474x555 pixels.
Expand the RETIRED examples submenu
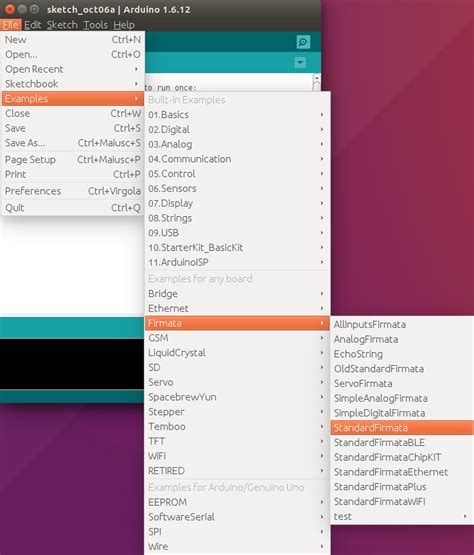(x=237, y=471)
